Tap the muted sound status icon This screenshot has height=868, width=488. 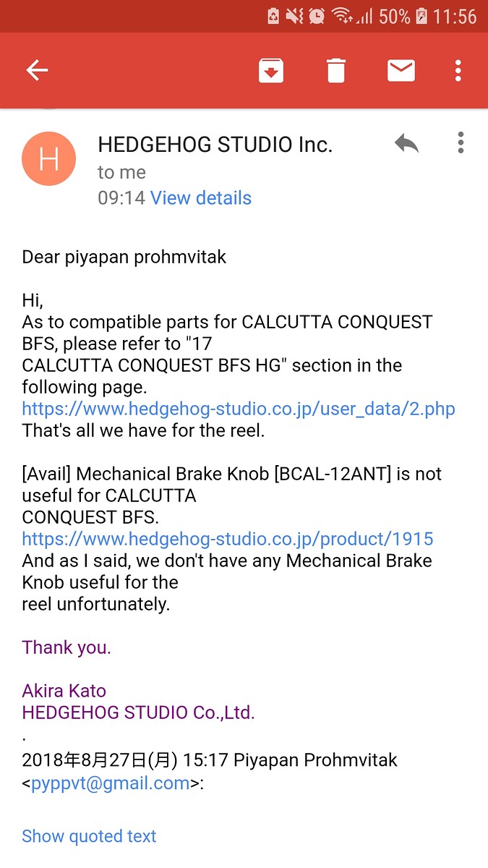pos(294,16)
